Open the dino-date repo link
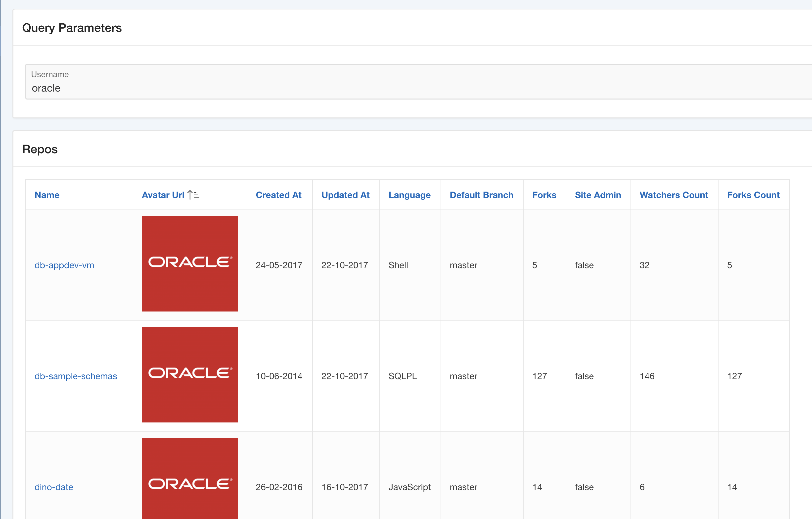 tap(54, 487)
